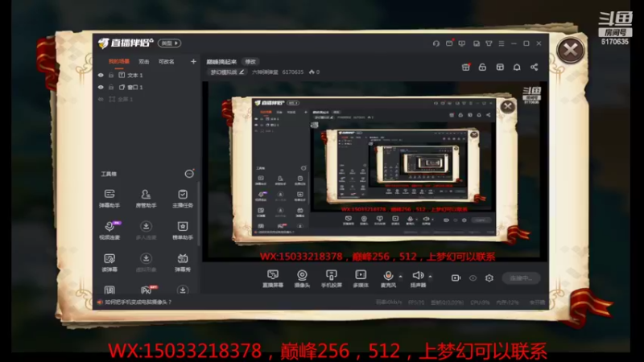Expand microphone options arrow beside 麦克风

[400, 276]
